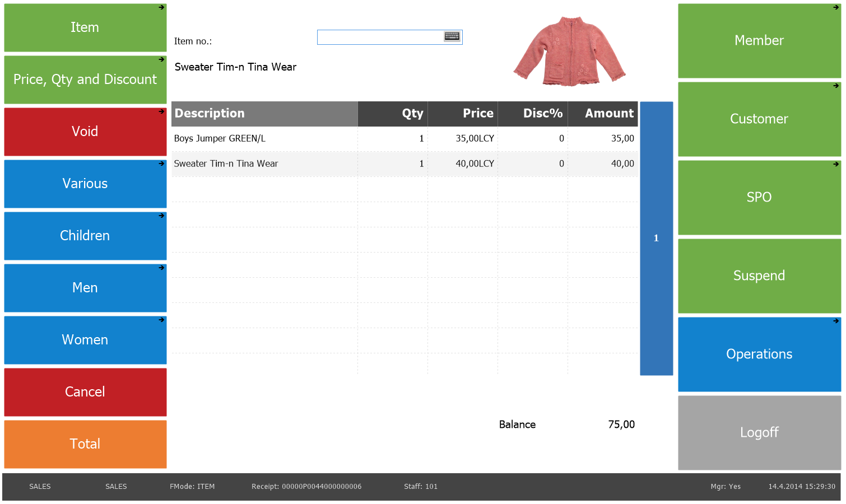
Task: Click Staff: 101 in status bar
Action: tap(421, 487)
